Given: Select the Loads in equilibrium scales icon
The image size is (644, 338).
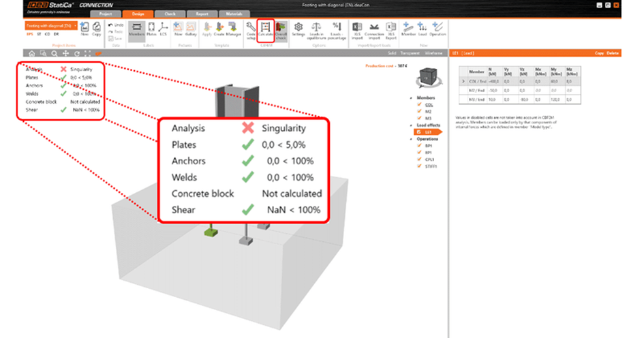Looking at the screenshot, I should click(316, 31).
